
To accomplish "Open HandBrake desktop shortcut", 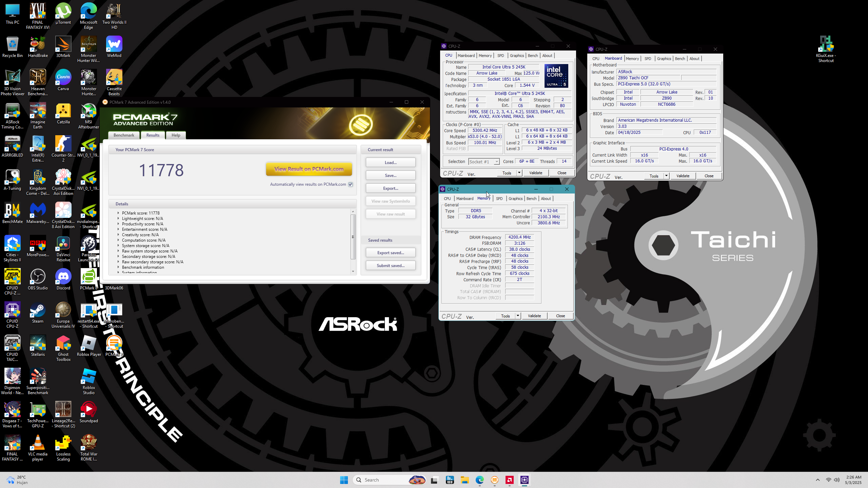I will point(38,47).
